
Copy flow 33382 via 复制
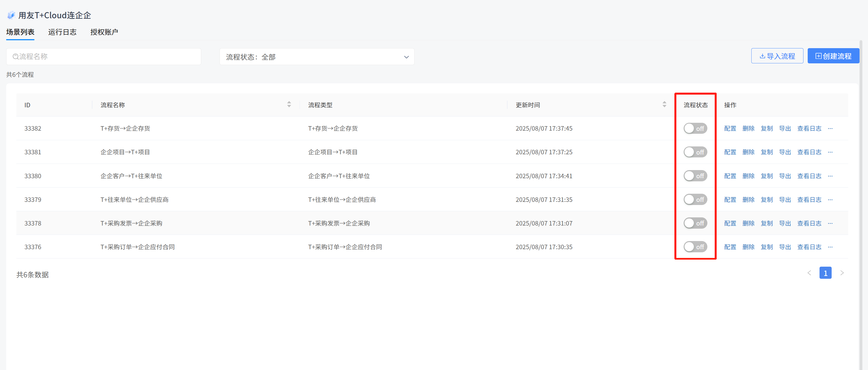tap(767, 129)
